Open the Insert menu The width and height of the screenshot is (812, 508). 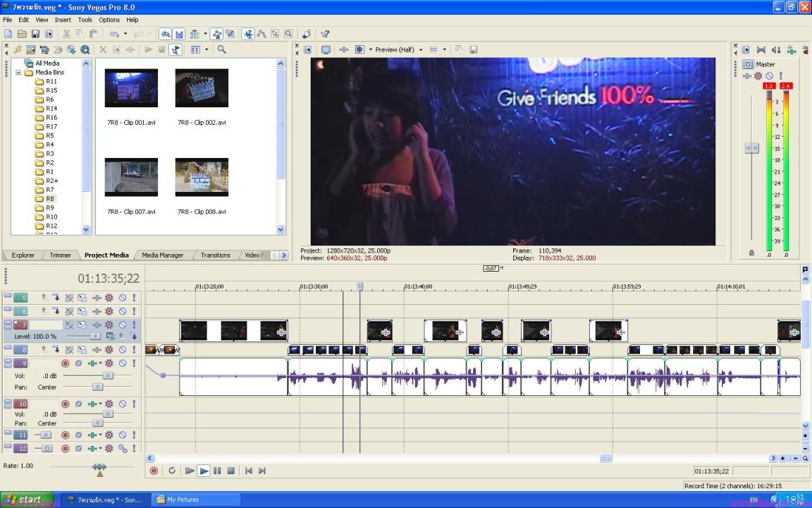(63, 20)
